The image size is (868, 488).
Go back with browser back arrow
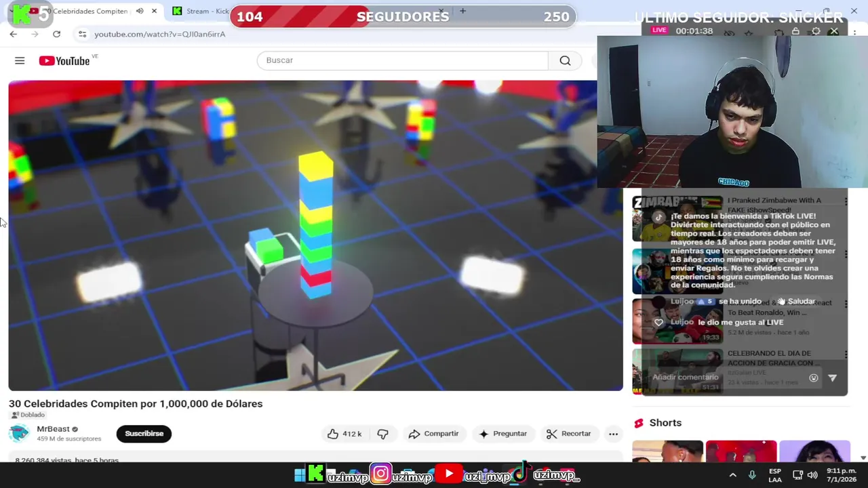click(14, 34)
